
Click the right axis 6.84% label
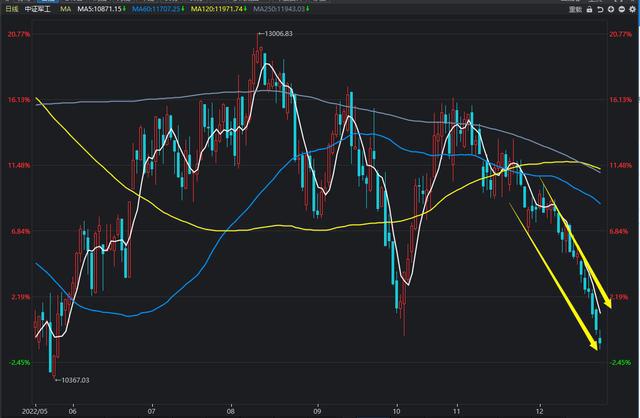tap(619, 231)
